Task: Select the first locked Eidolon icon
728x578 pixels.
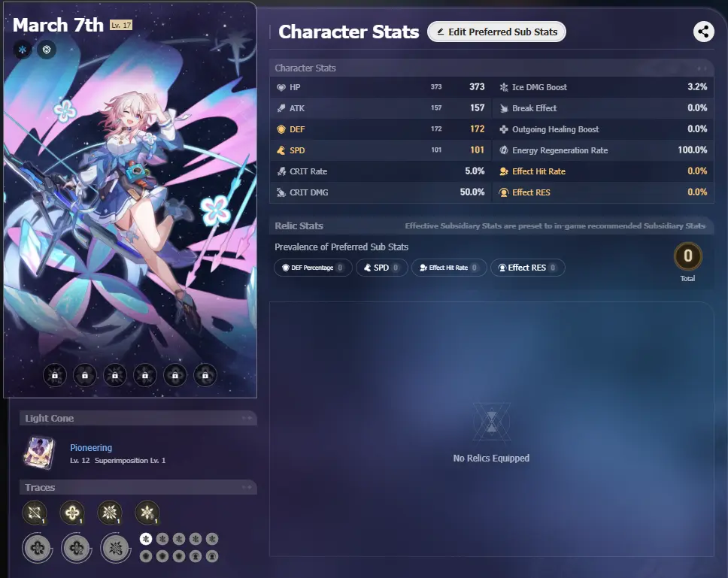Action: pos(55,375)
